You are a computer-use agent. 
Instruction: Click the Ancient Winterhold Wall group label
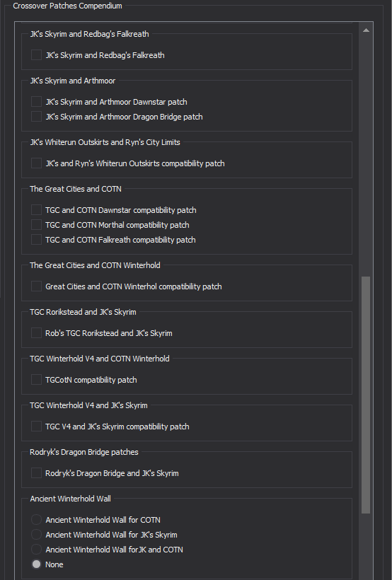pos(70,499)
